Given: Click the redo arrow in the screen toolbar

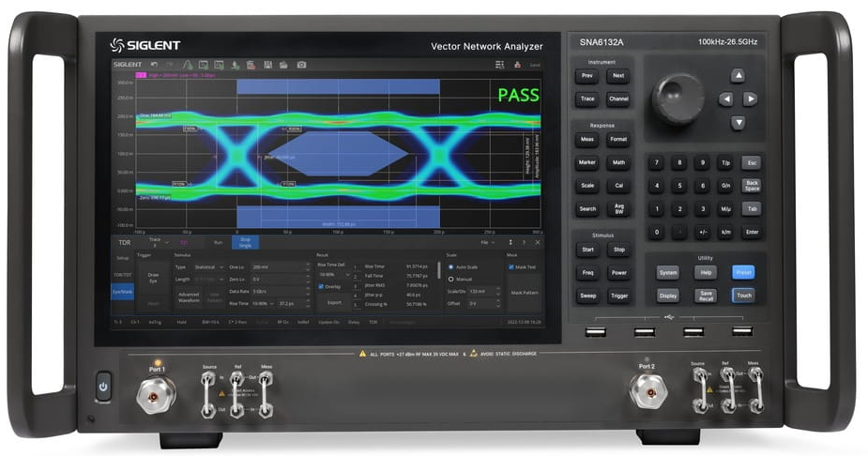Looking at the screenshot, I should [170, 65].
